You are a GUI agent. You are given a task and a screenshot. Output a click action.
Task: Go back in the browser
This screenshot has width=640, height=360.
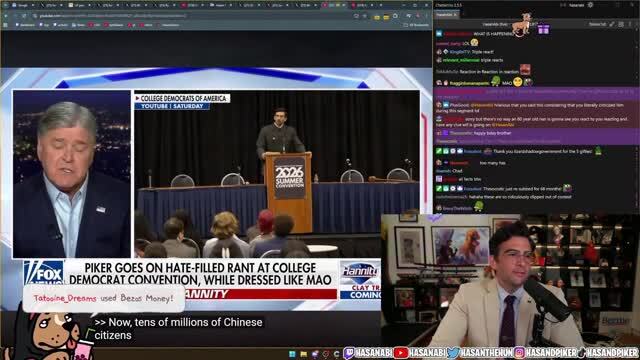6,16
